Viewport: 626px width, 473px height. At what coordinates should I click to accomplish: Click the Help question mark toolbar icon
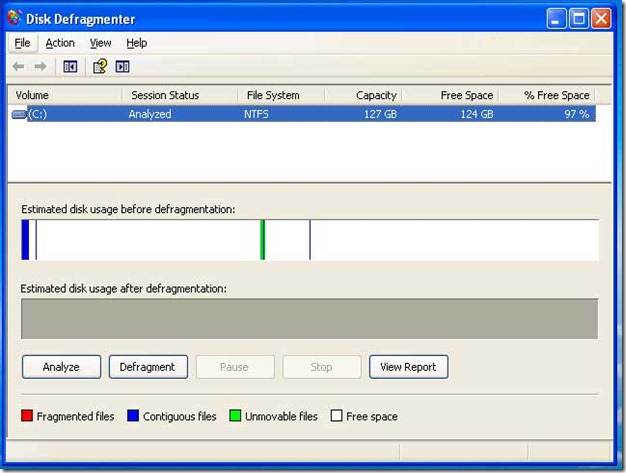point(99,67)
